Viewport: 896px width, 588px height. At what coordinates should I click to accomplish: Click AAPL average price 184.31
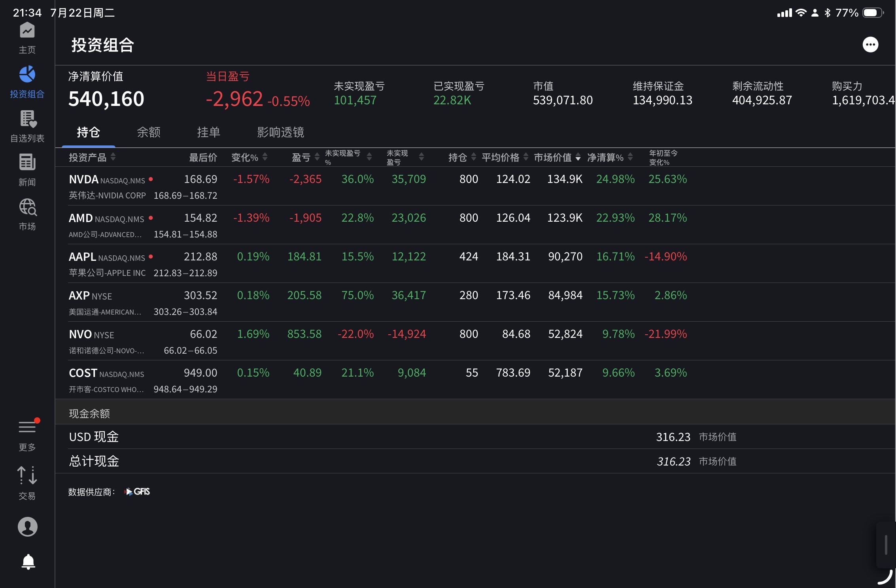[x=513, y=256]
